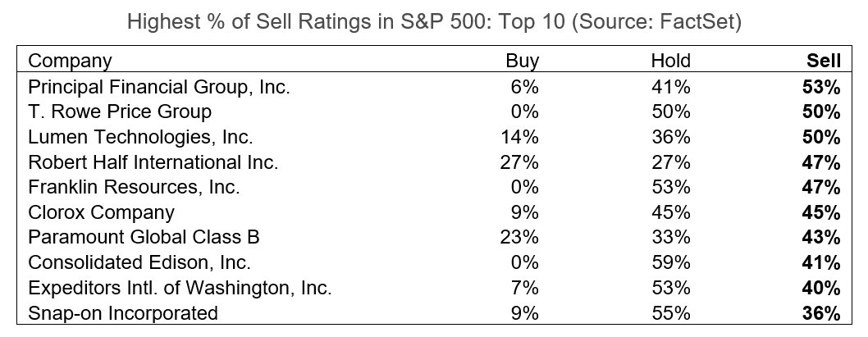The width and height of the screenshot is (868, 337).
Task: Select the 36% Sell value for Snap-on
Action: (822, 313)
